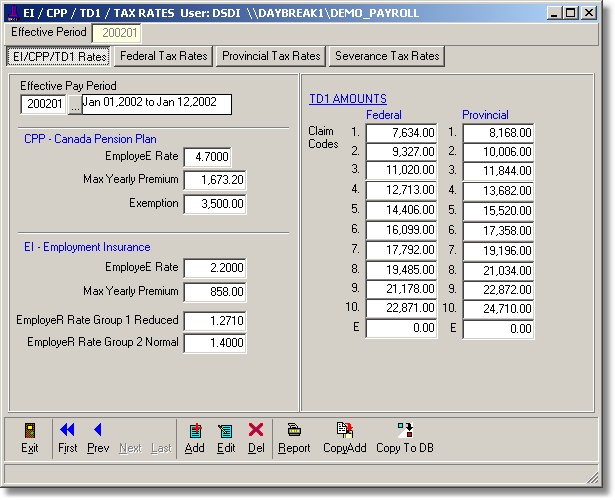Click the Federal claim code E field
Screen dimensions: 615x500
pos(401,328)
